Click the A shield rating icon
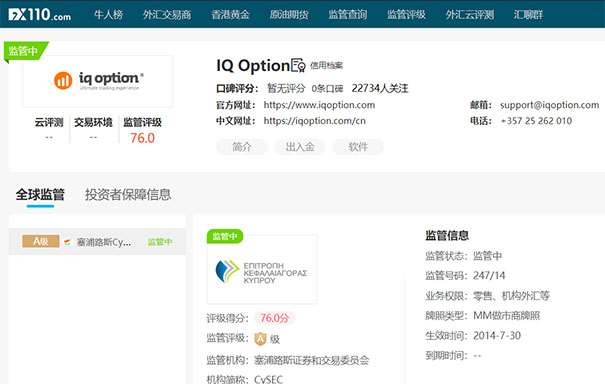Screen dimensions: 605x384 point(260,339)
